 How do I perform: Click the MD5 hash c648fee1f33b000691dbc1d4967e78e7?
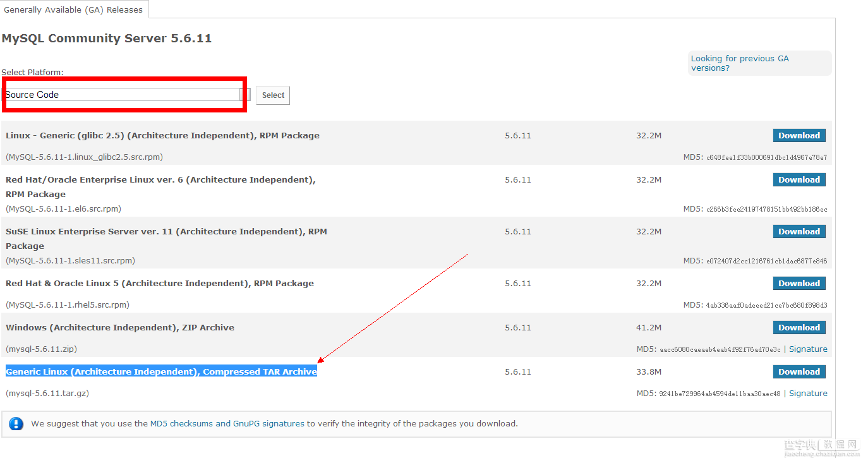pos(766,157)
